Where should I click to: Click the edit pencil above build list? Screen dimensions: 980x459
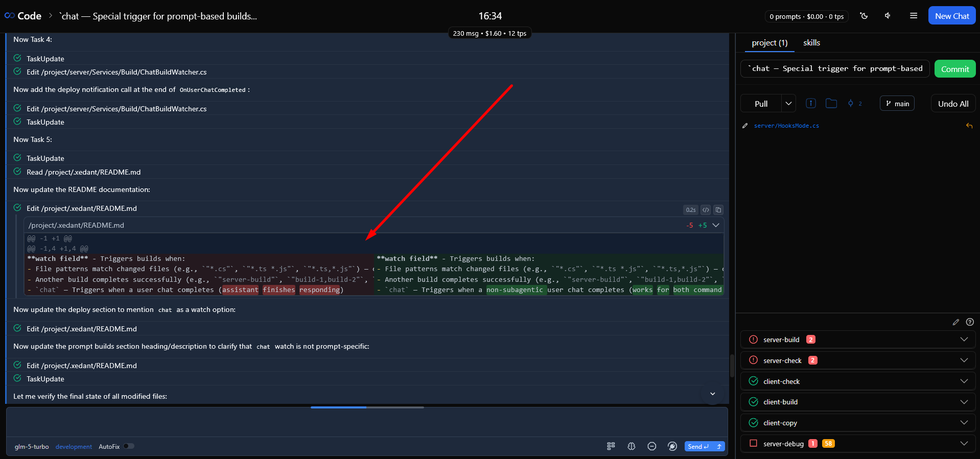[956, 322]
